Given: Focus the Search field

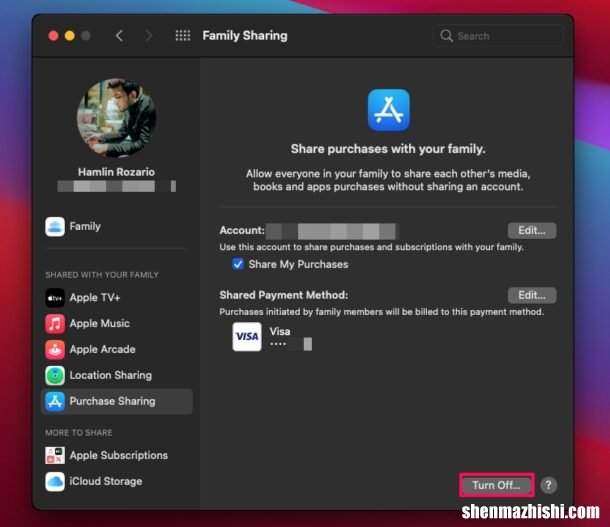Looking at the screenshot, I should (498, 36).
